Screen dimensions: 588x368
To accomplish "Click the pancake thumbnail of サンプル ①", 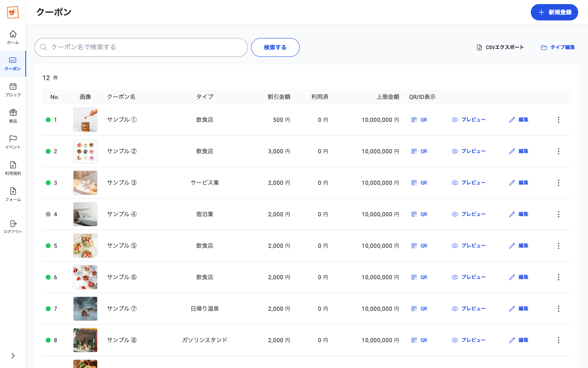I will click(85, 120).
